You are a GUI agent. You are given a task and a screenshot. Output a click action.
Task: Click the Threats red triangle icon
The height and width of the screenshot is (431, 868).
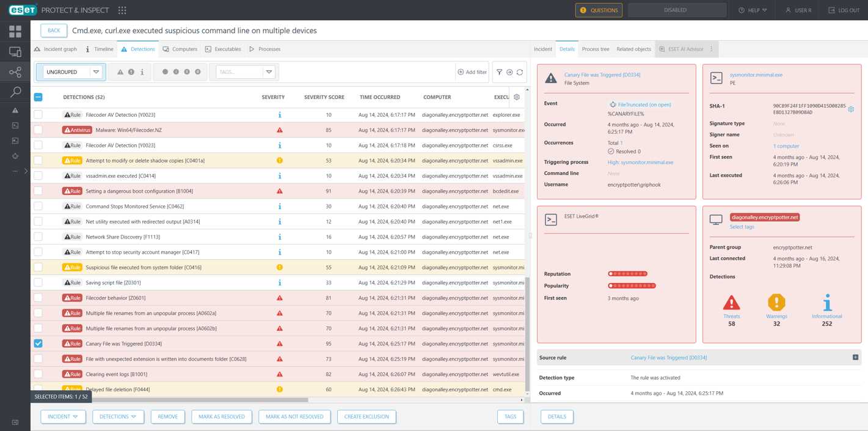point(731,303)
